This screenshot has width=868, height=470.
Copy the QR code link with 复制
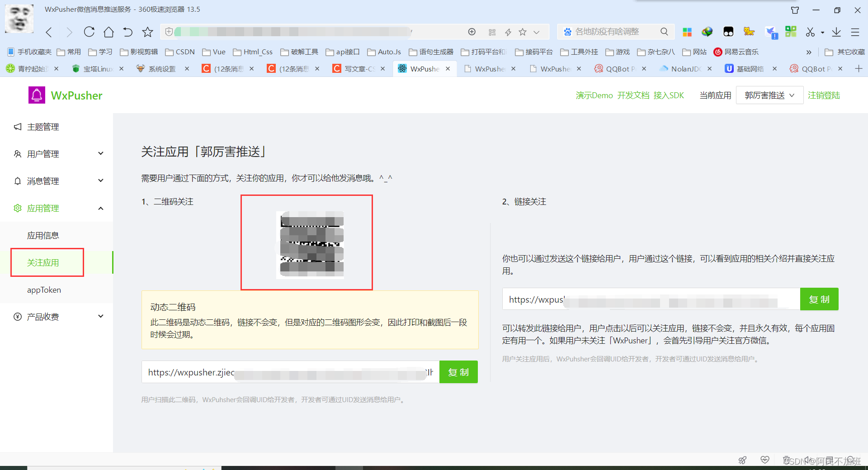tap(458, 372)
